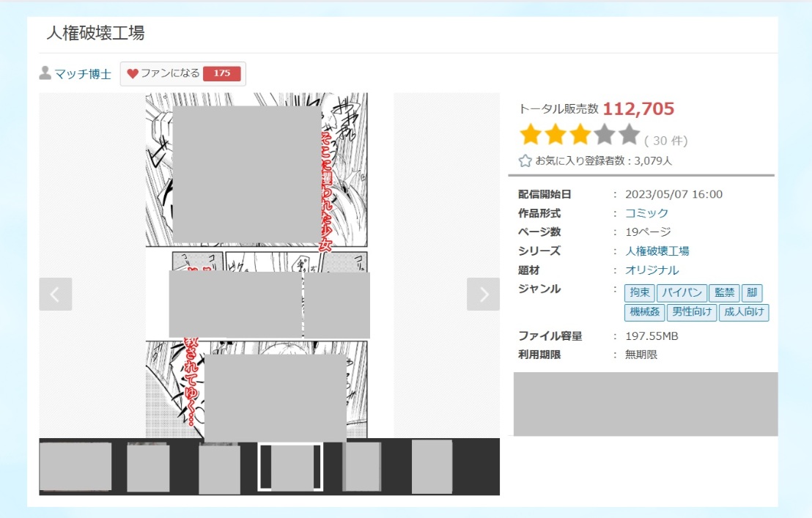Click the favorites star outline icon
The height and width of the screenshot is (518, 812).
(x=525, y=160)
